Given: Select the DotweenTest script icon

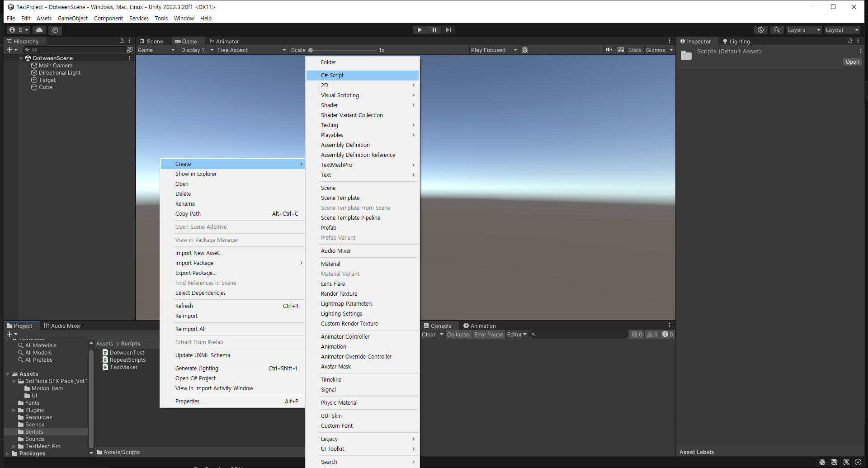Looking at the screenshot, I should point(105,353).
